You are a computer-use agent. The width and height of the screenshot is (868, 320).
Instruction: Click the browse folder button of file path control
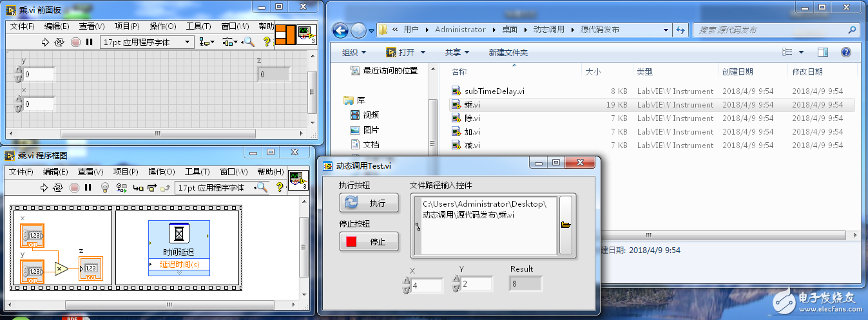tap(566, 225)
